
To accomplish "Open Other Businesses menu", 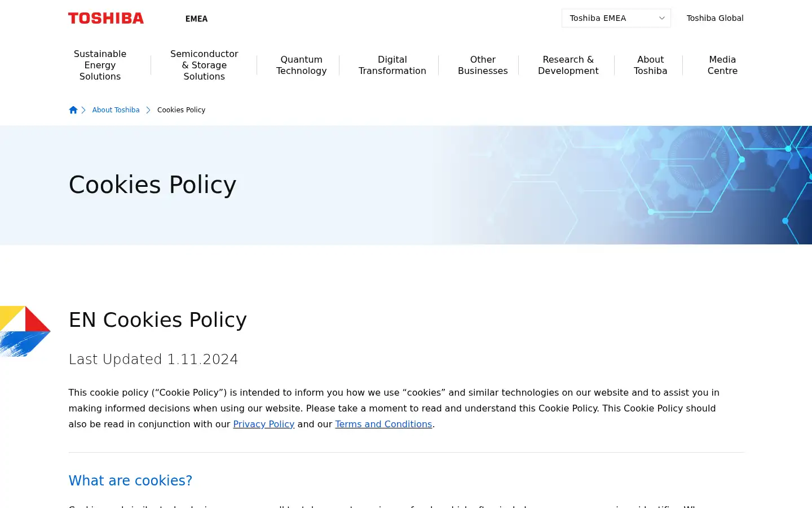I will 483,65.
